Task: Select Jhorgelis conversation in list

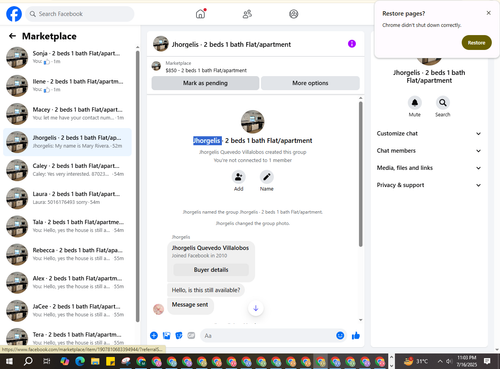Action: pos(68,142)
